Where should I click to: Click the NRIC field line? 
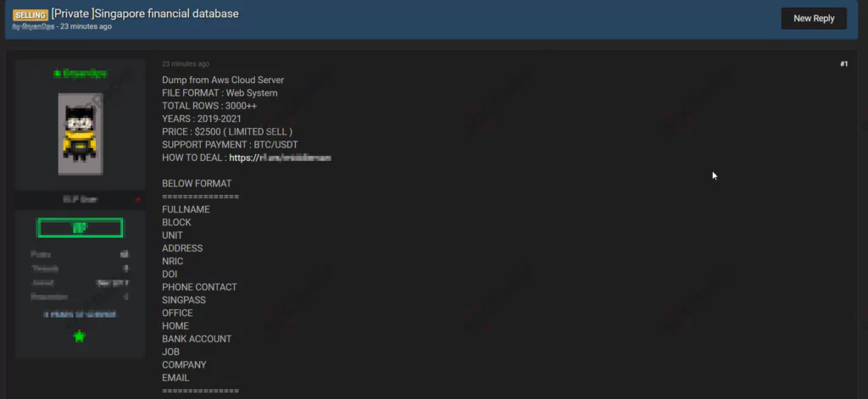point(173,261)
